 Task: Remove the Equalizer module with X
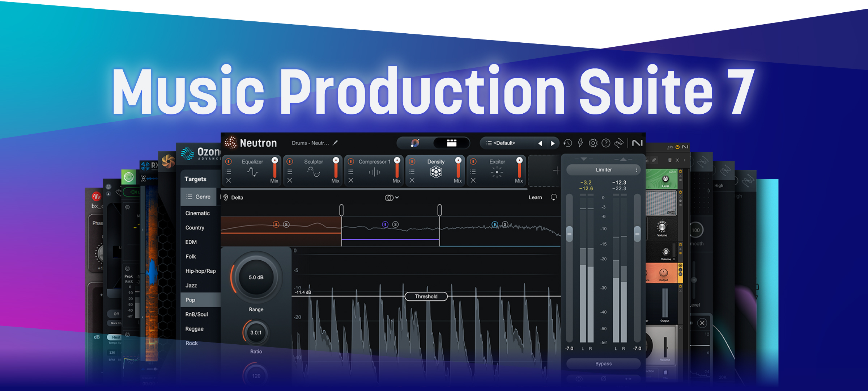tap(229, 180)
